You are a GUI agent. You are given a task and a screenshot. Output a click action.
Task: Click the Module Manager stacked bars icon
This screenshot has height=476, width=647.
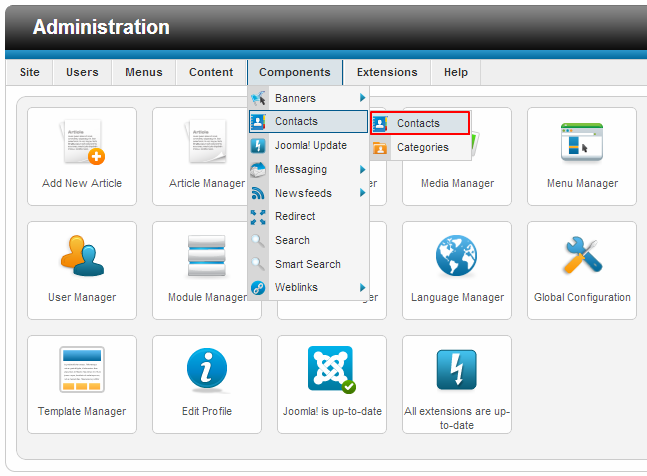pos(207,256)
